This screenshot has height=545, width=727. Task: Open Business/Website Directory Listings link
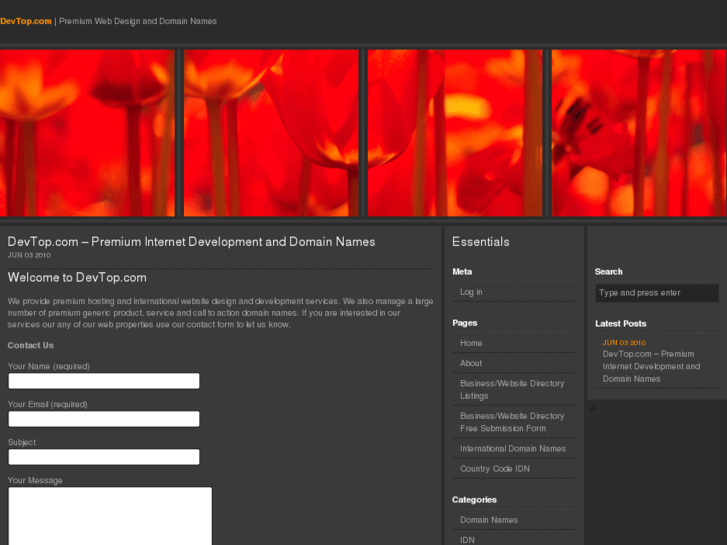click(512, 390)
